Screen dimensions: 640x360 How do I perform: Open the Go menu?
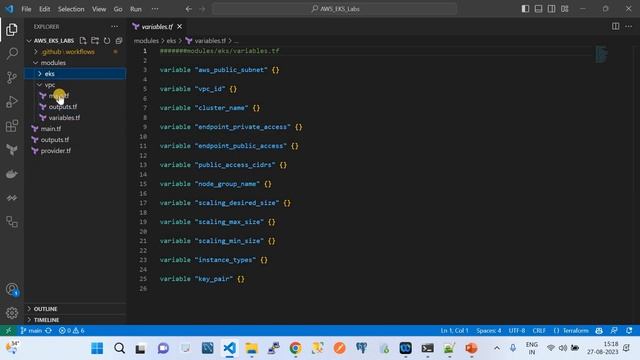coord(118,9)
